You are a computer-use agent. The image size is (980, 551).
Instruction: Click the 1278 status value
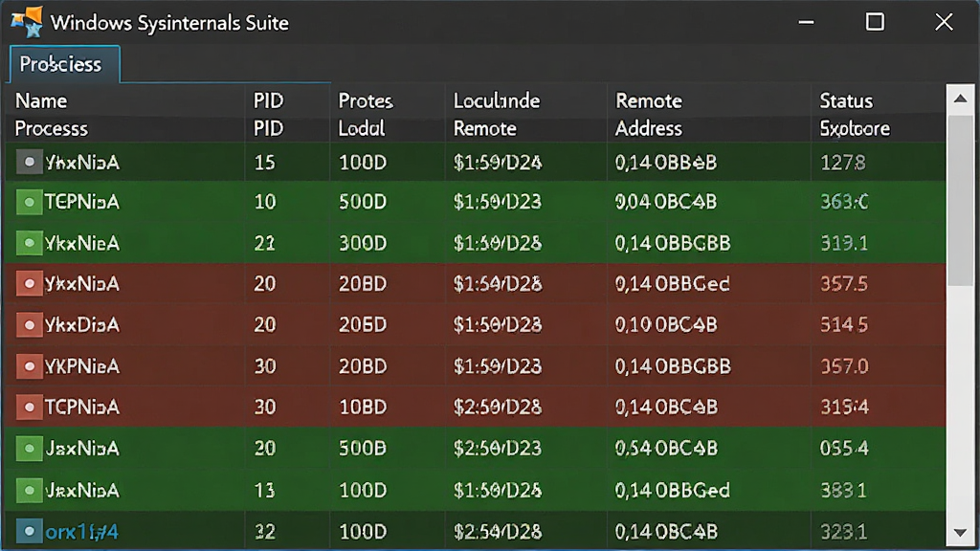[843, 163]
